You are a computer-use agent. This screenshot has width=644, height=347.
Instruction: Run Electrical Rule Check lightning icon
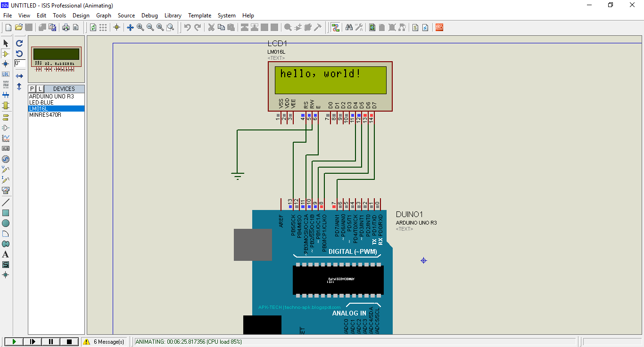click(425, 27)
